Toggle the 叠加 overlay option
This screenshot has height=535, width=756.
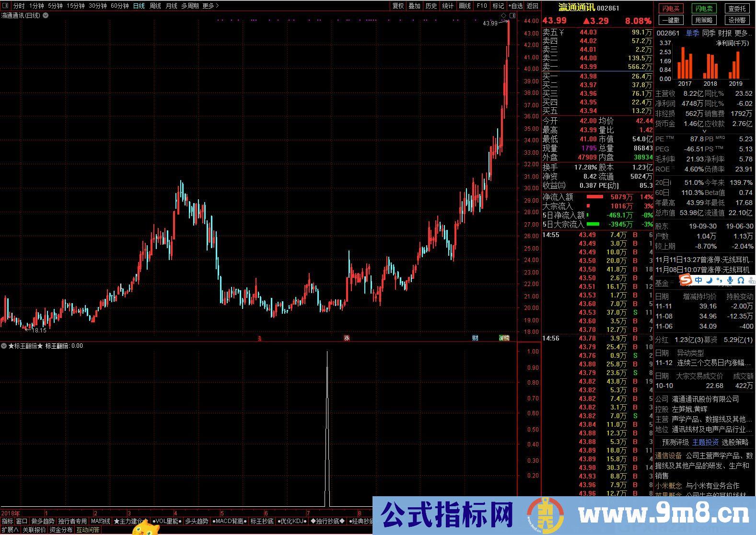414,6
